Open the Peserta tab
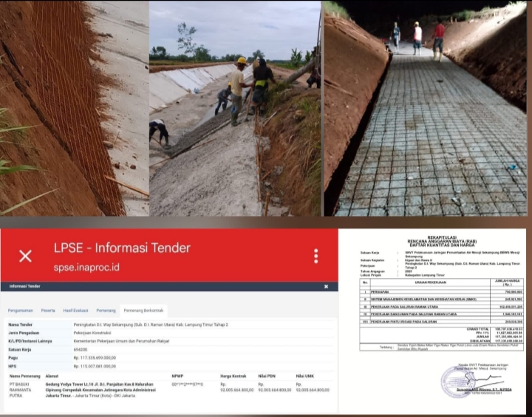This screenshot has width=532, height=417. click(48, 311)
